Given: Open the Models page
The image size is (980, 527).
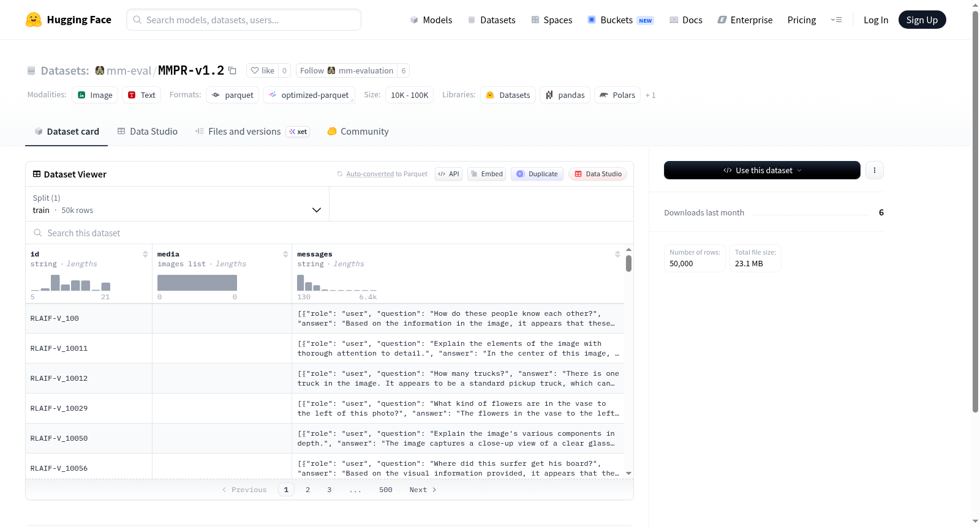Looking at the screenshot, I should [x=431, y=20].
